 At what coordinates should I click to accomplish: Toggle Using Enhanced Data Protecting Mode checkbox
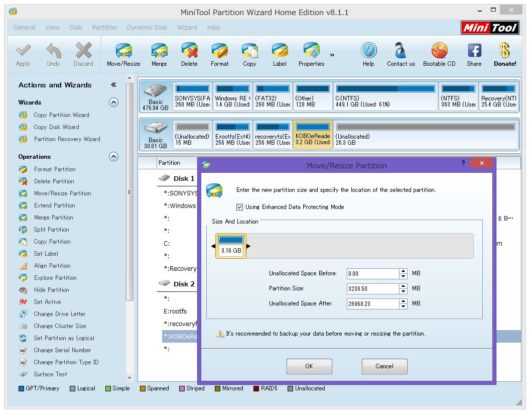click(239, 207)
